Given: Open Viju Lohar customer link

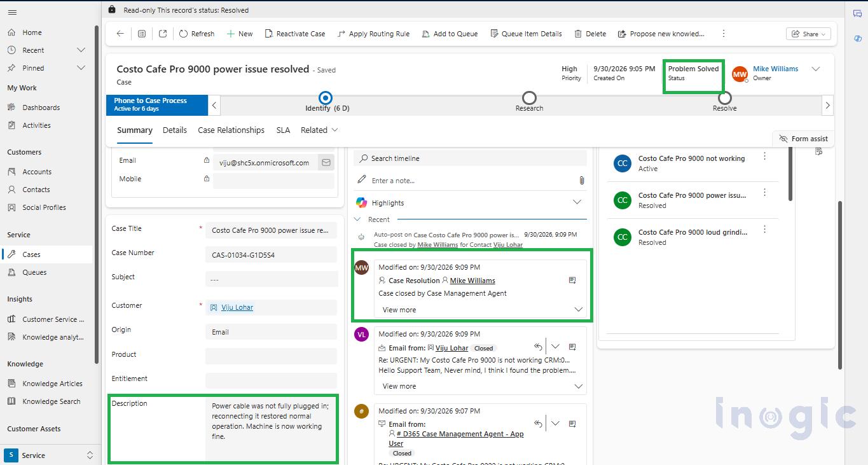Looking at the screenshot, I should point(237,307).
